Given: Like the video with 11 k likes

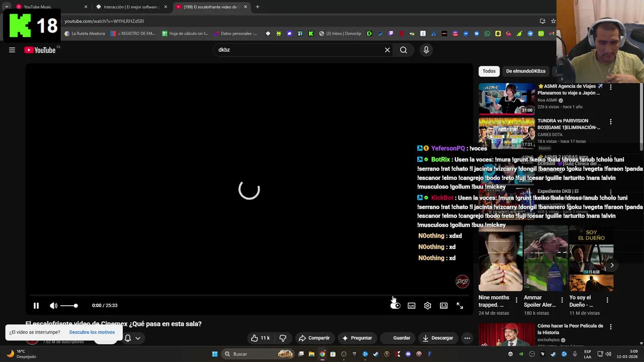Looking at the screenshot, I should coord(261,338).
